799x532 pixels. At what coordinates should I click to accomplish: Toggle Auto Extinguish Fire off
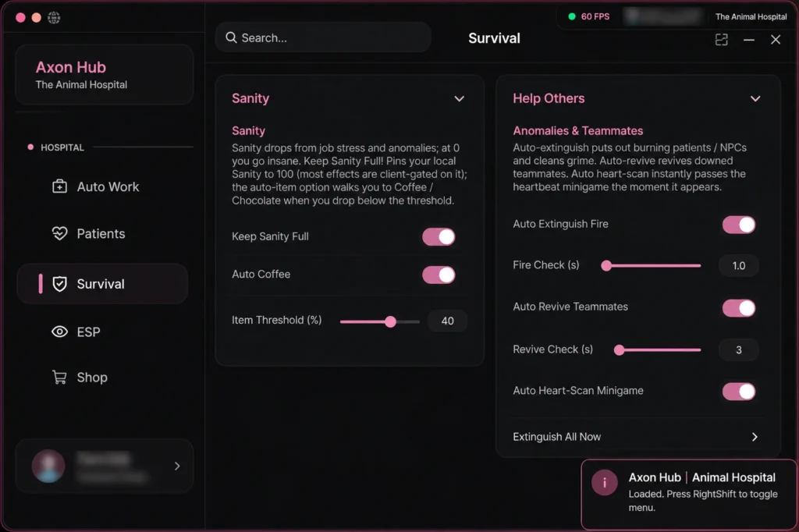[738, 225]
